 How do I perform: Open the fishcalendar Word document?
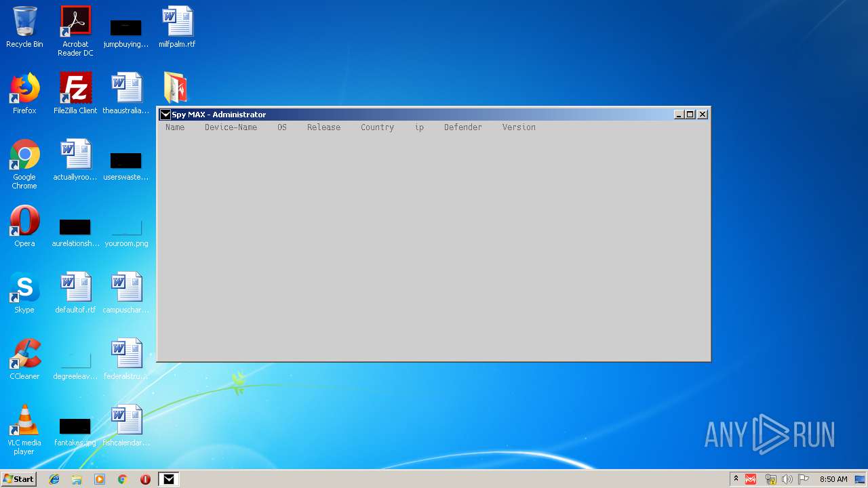click(126, 426)
